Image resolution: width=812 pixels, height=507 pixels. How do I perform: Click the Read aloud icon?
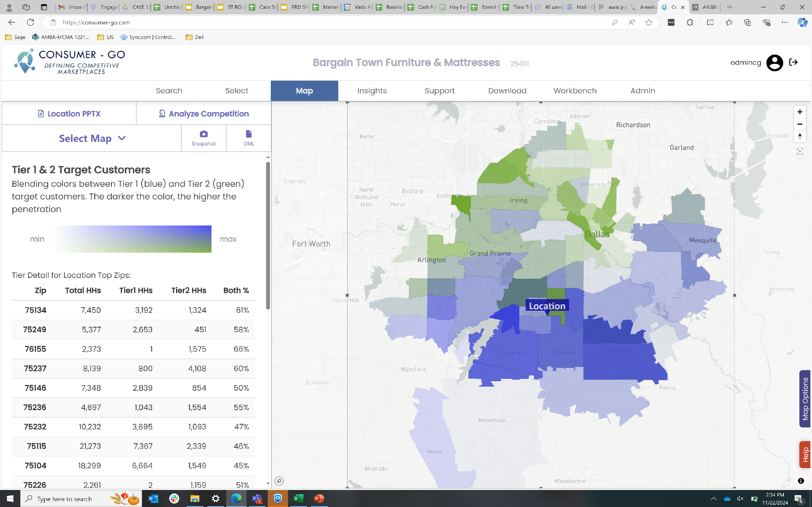pyautogui.click(x=632, y=22)
